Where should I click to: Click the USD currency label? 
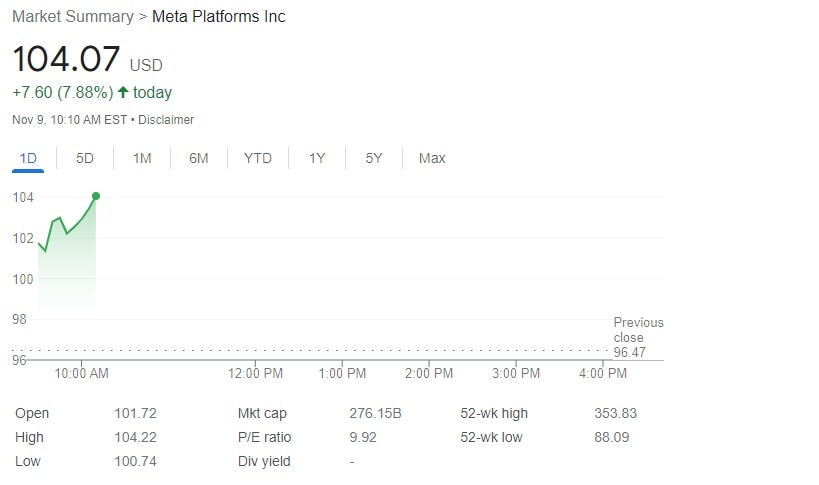(x=146, y=65)
